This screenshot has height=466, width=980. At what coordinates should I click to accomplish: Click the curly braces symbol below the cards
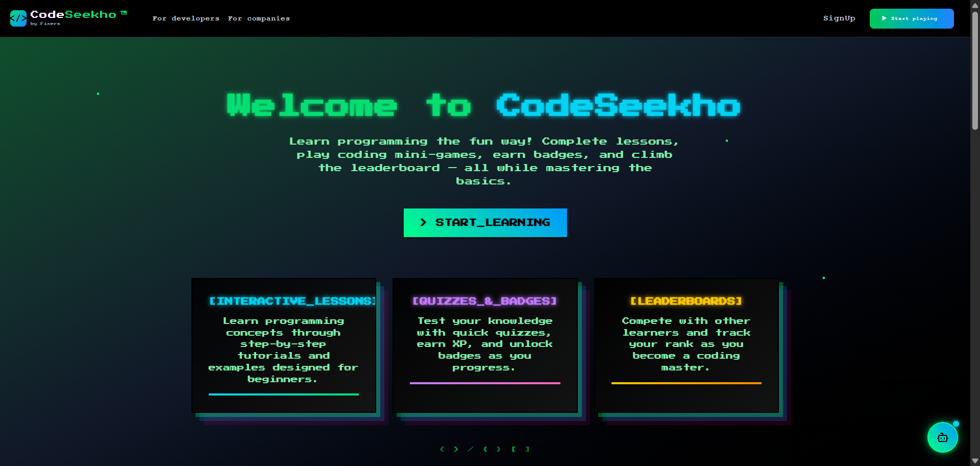tap(492, 449)
